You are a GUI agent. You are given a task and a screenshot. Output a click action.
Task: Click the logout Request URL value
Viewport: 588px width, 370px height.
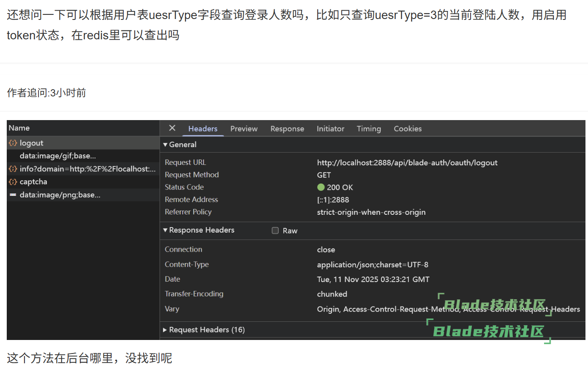coord(407,163)
